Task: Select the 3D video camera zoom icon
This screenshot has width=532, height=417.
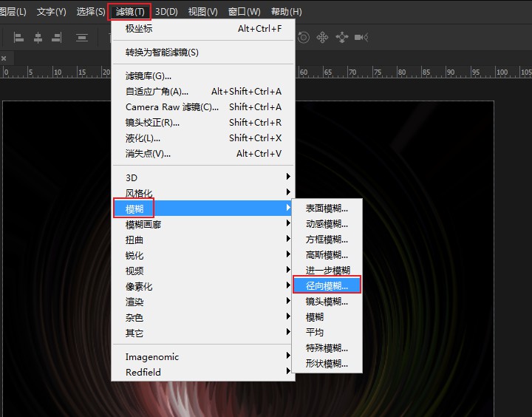Action: (x=361, y=37)
